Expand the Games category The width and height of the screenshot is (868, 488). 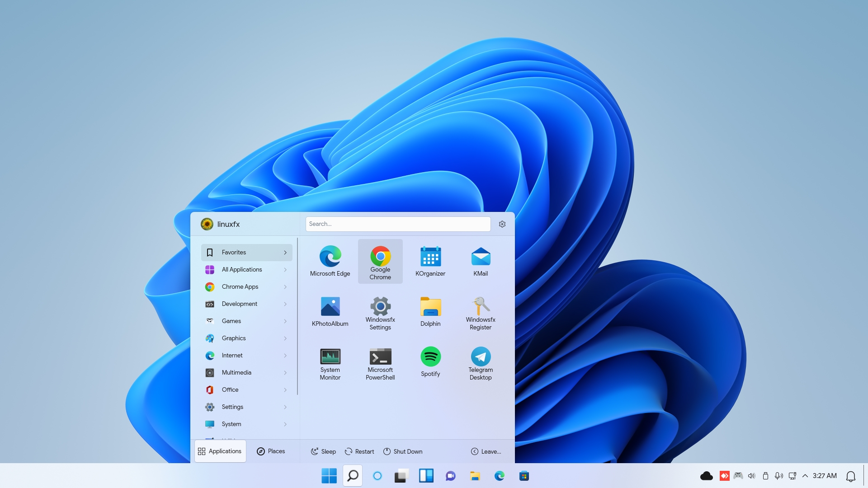click(245, 320)
